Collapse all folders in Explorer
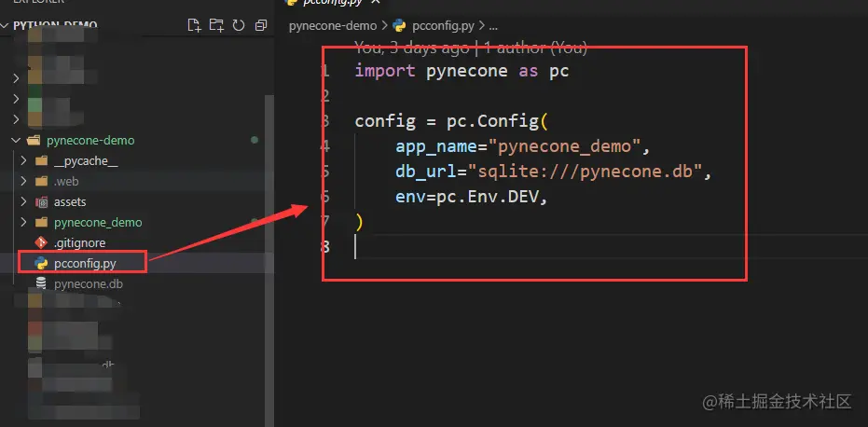The width and height of the screenshot is (868, 427). click(261, 25)
